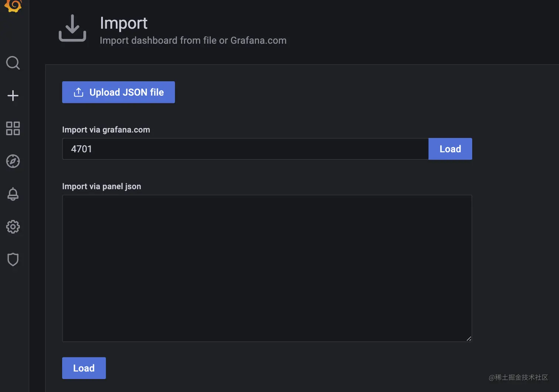The width and height of the screenshot is (559, 392).
Task: Click the textarea resize handle corner
Action: [x=469, y=338]
